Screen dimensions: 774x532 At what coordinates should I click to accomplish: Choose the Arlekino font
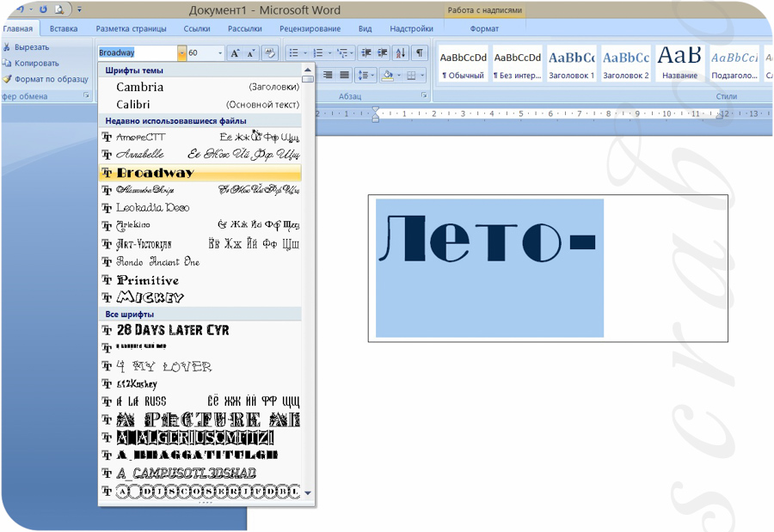[x=200, y=225]
